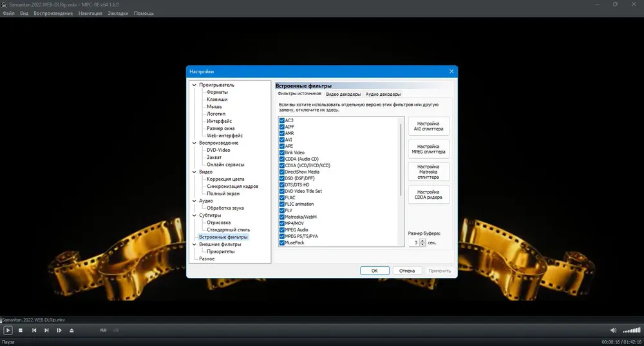Toggle the AMR filter checkbox
Viewport: 644px width, 346px height.
point(282,133)
